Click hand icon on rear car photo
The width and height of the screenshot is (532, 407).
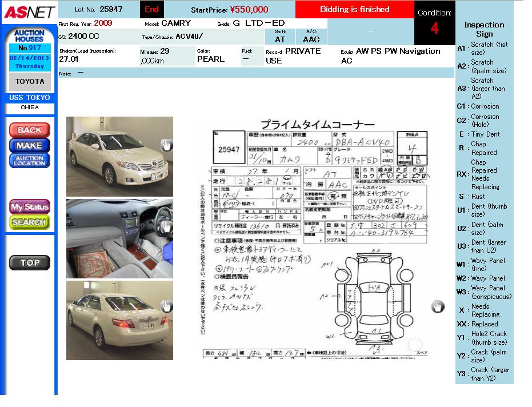(x=166, y=306)
